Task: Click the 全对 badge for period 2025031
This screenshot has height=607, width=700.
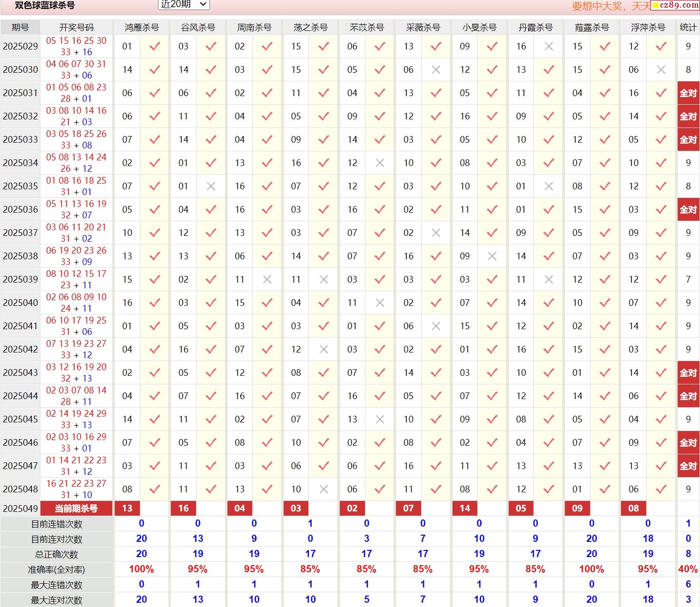Action: point(688,93)
